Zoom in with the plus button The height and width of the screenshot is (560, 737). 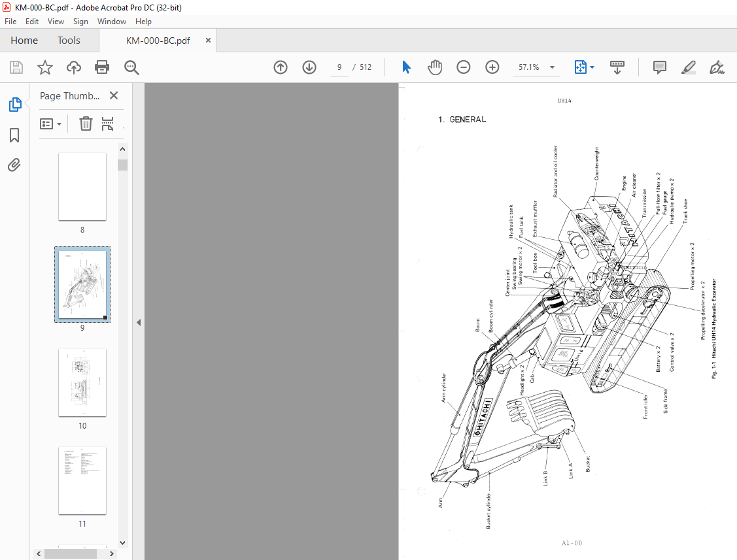492,67
